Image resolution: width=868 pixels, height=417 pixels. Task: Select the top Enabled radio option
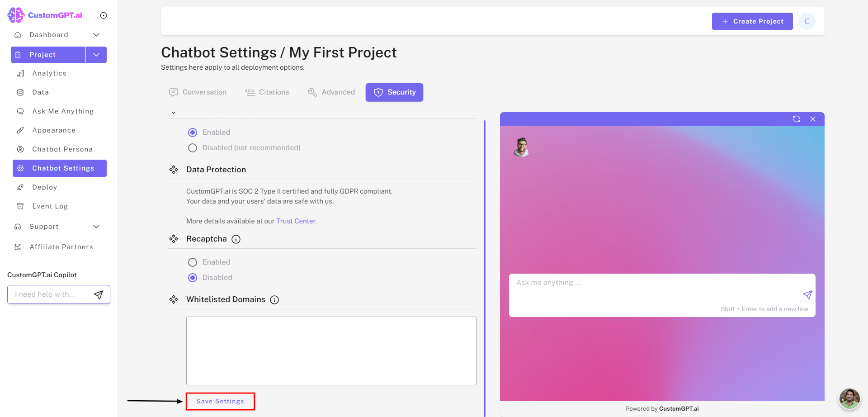point(193,133)
